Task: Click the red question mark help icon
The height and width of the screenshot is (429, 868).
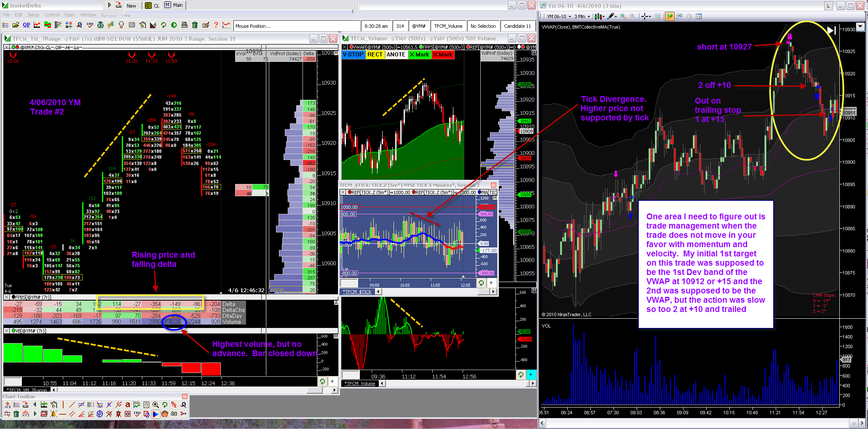Action: pos(216,25)
